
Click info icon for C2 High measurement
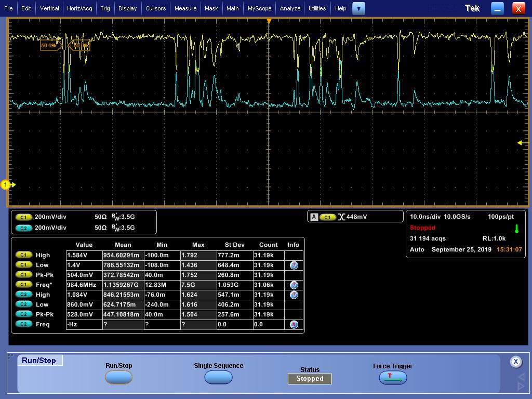click(x=294, y=295)
